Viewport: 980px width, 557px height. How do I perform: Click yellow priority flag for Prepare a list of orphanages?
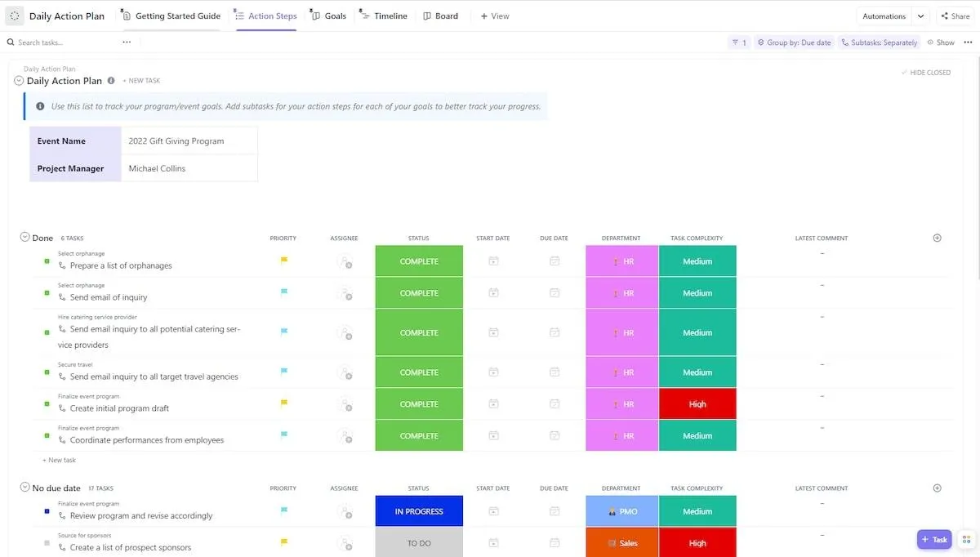(x=284, y=261)
